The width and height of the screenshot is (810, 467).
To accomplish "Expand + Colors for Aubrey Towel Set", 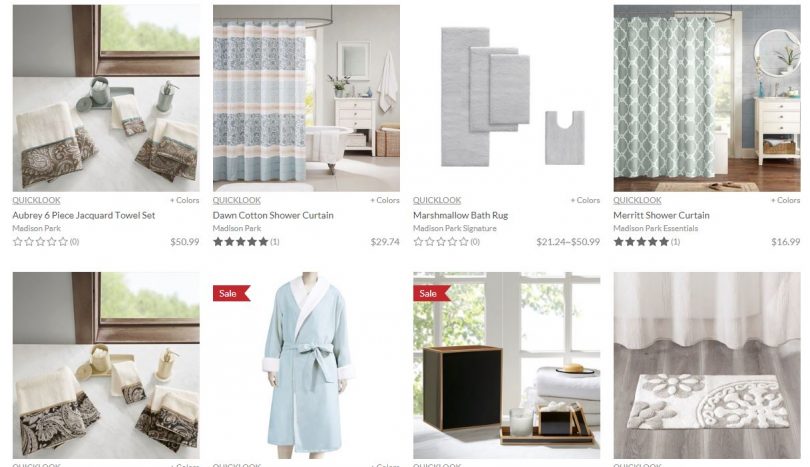I will point(184,200).
